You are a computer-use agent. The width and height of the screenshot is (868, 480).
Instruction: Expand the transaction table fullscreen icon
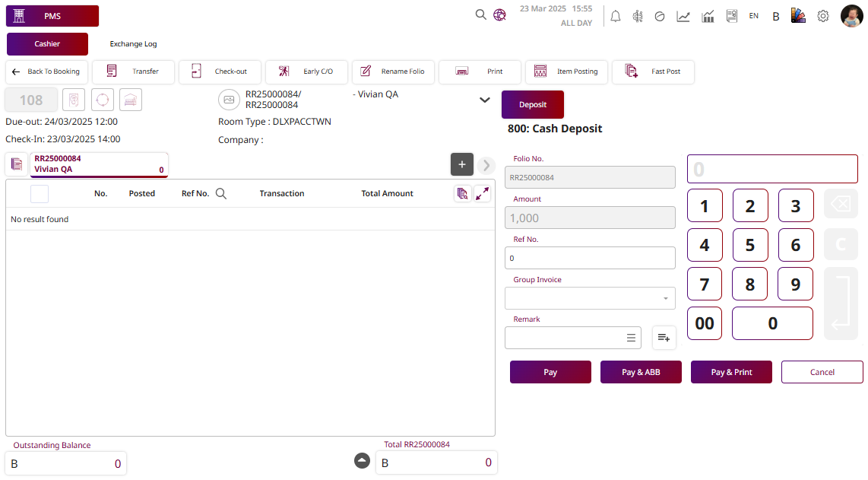pos(483,194)
